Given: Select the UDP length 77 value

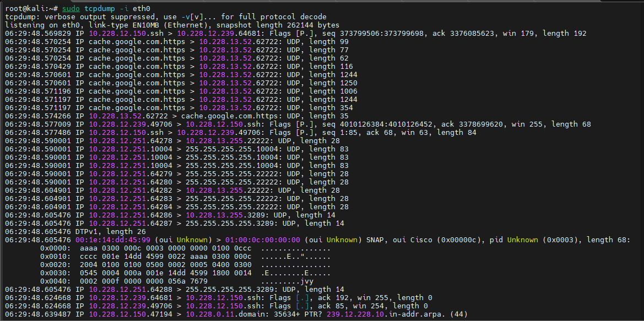Looking at the screenshot, I should [x=329, y=50].
